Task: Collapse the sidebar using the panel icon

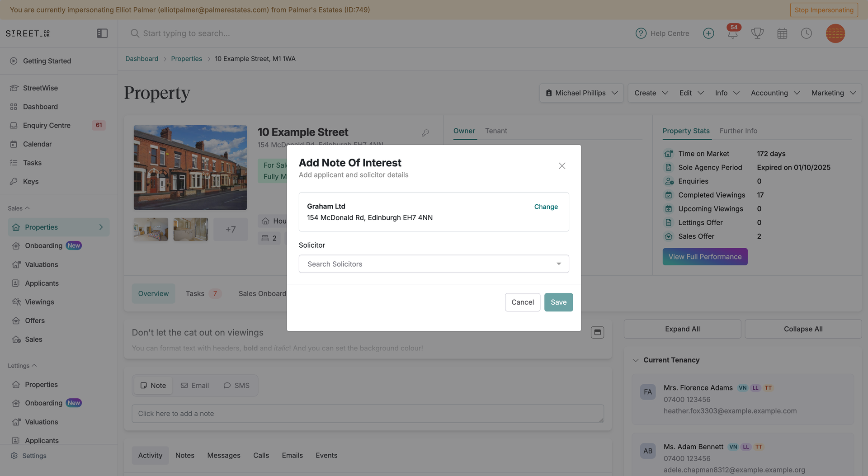Action: pos(102,33)
